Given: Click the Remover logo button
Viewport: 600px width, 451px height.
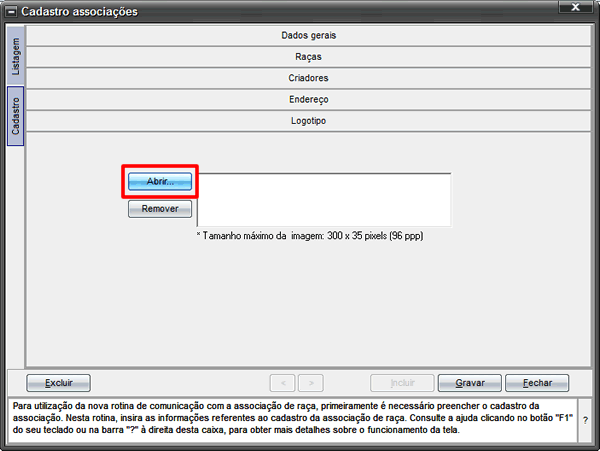Looking at the screenshot, I should coord(160,209).
